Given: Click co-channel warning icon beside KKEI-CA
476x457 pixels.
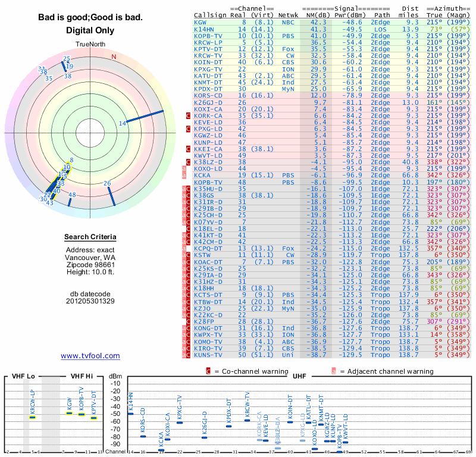Looking at the screenshot, I should (188, 149).
